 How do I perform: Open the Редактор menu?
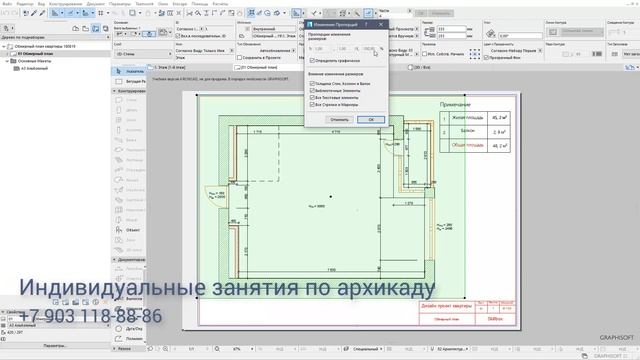(x=25, y=4)
